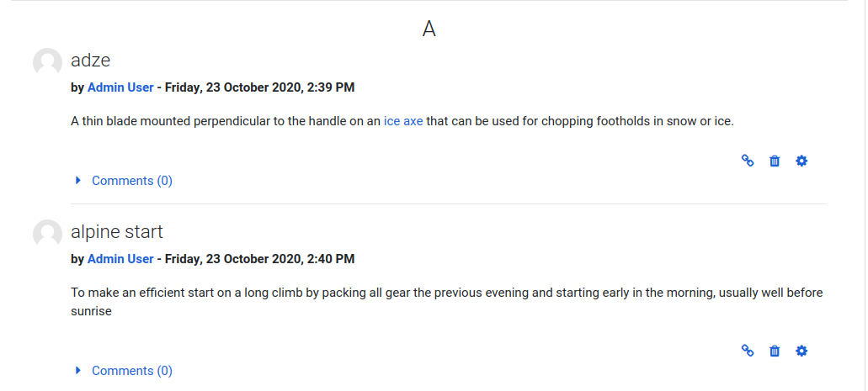Screen dimensions: 868x391
Task: Open the edit gear for alpine start
Action: tap(801, 351)
